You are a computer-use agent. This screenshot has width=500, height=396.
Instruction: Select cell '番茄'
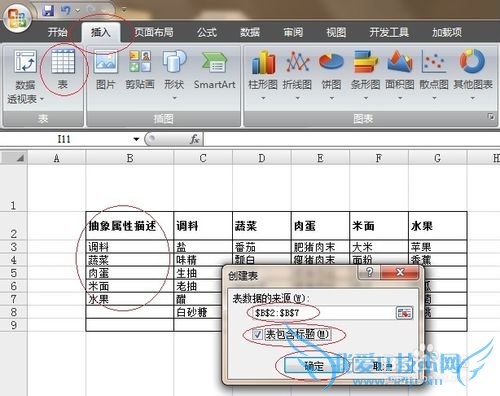tap(262, 247)
